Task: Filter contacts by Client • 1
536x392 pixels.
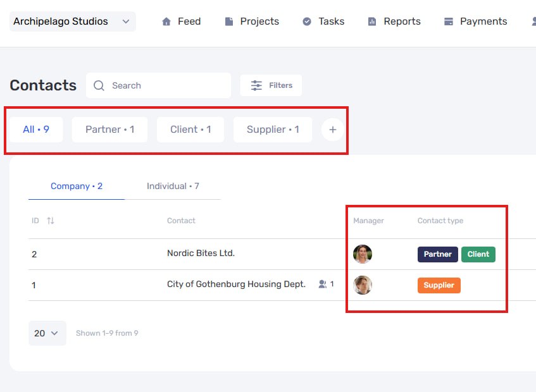Action: click(190, 130)
